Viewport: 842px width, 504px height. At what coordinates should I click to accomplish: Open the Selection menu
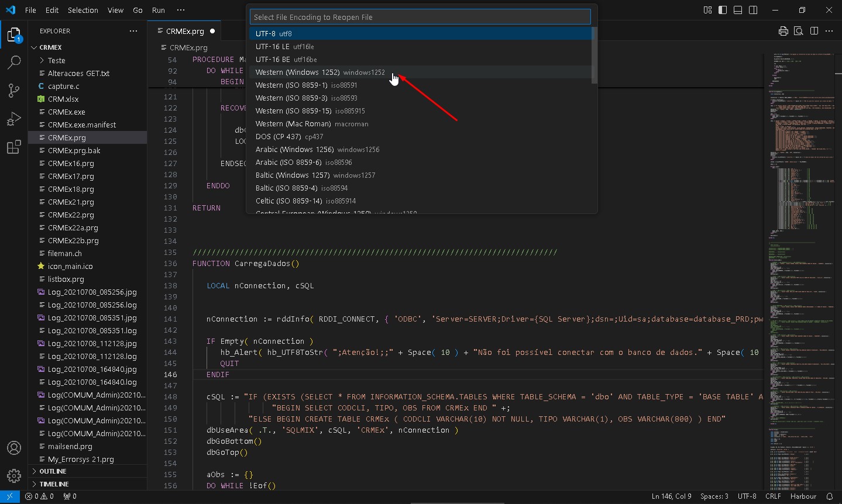(x=83, y=10)
